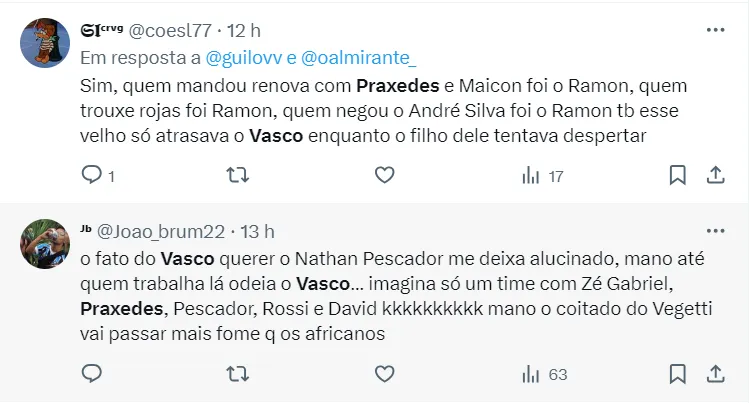Retweet the @Joao_brum22 post
This screenshot has height=403, width=749.
click(x=237, y=374)
